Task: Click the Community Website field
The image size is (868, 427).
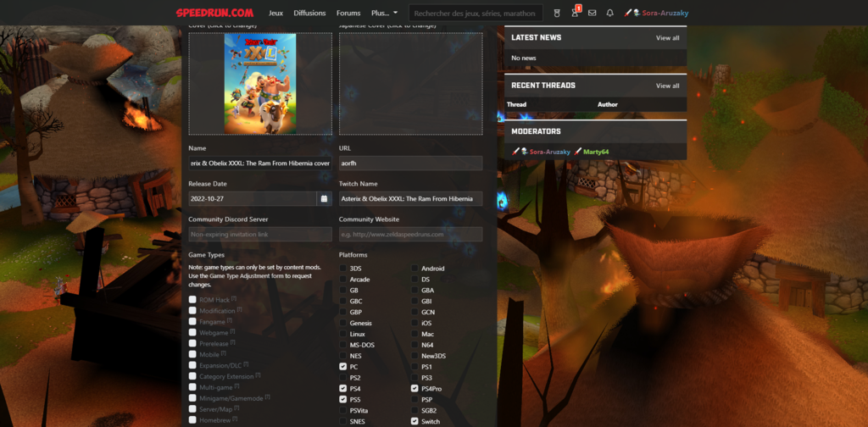Action: pos(411,234)
